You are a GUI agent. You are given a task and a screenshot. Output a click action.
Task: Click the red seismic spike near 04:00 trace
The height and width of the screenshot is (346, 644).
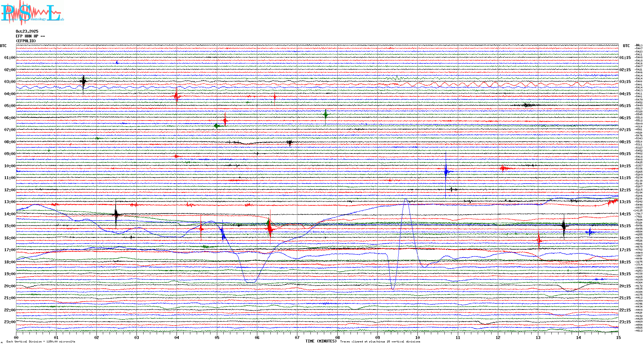point(177,96)
